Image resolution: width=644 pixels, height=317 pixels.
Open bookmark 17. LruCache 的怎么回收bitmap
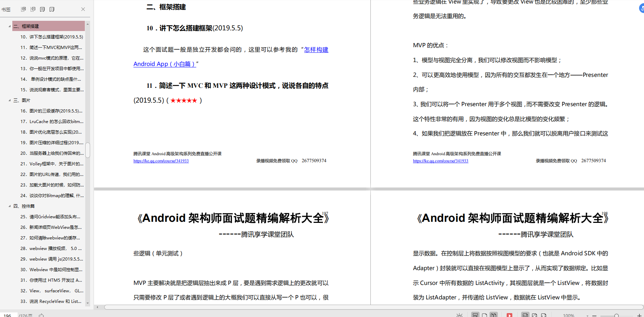[52, 121]
